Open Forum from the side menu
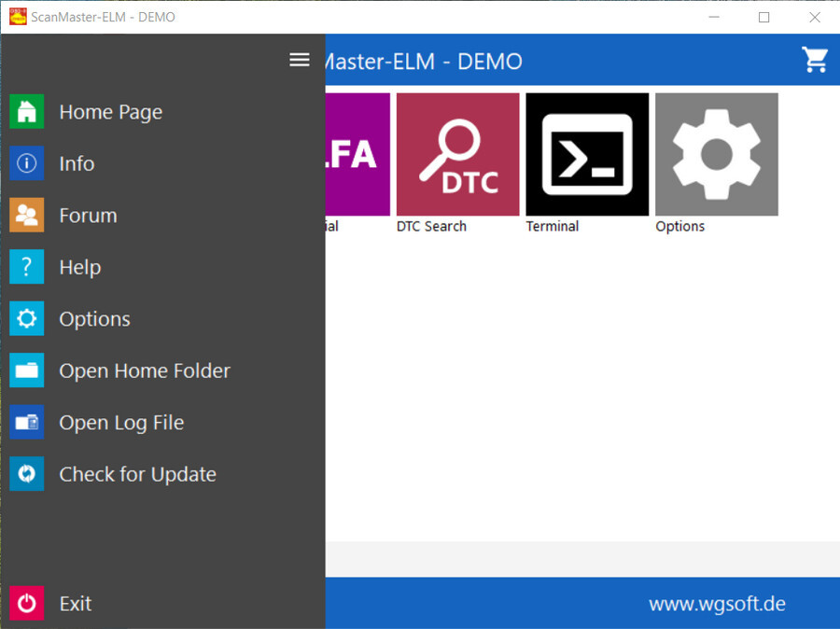The image size is (840, 629). (x=89, y=216)
